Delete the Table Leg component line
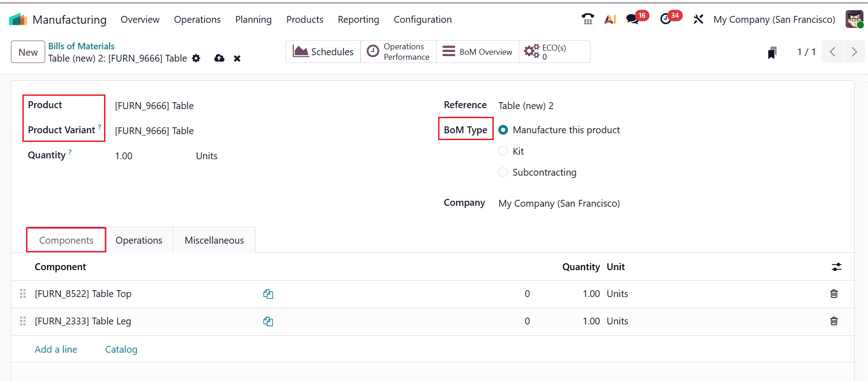 pyautogui.click(x=834, y=321)
